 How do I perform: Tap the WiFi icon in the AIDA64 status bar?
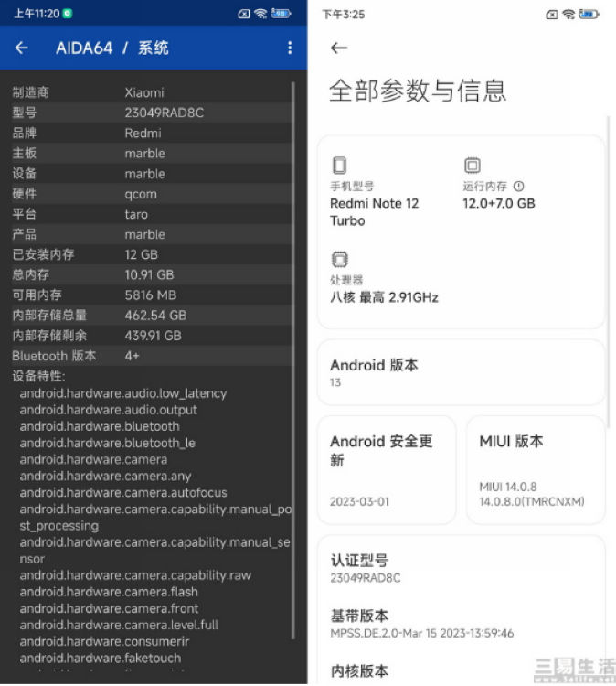coord(261,14)
